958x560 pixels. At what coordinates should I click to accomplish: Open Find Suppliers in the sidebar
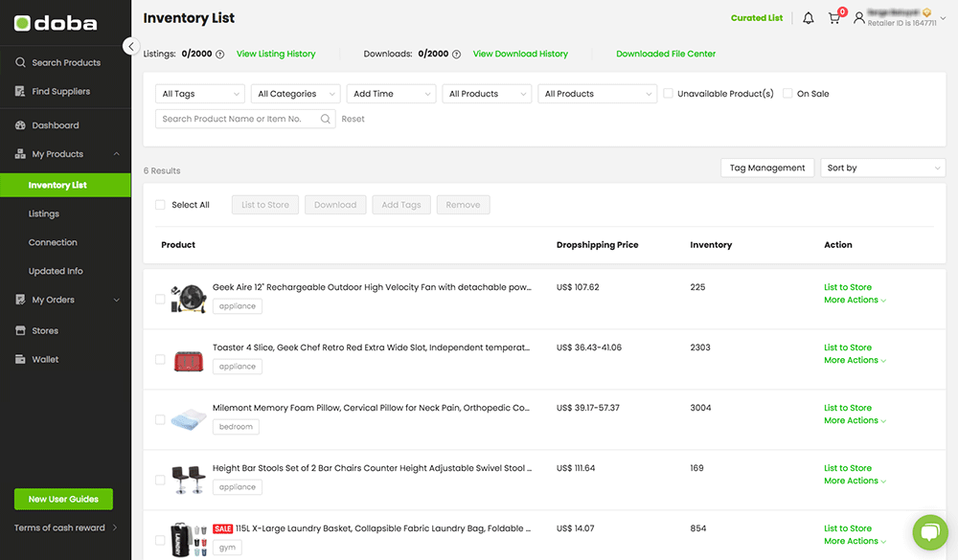(x=60, y=92)
